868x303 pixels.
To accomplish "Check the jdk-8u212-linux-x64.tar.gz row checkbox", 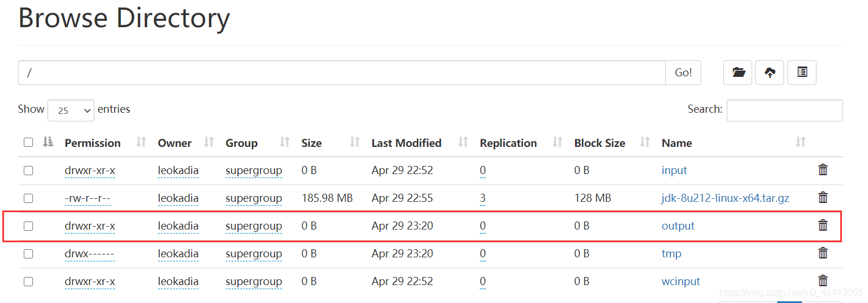I will 28,198.
